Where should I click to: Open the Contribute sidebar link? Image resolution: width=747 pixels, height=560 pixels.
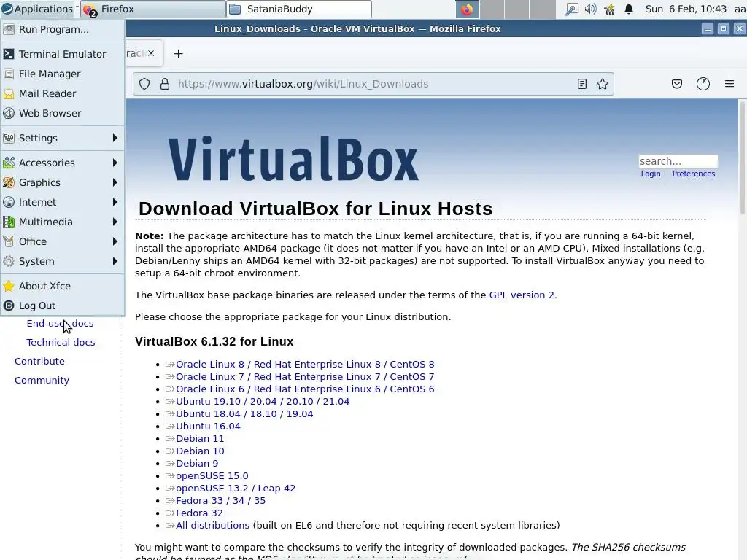click(x=39, y=362)
